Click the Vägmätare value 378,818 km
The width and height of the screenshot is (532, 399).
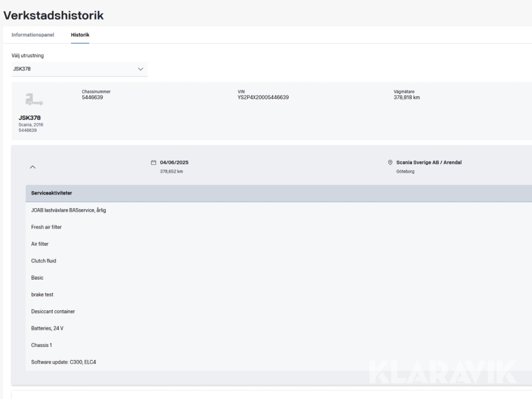407,98
